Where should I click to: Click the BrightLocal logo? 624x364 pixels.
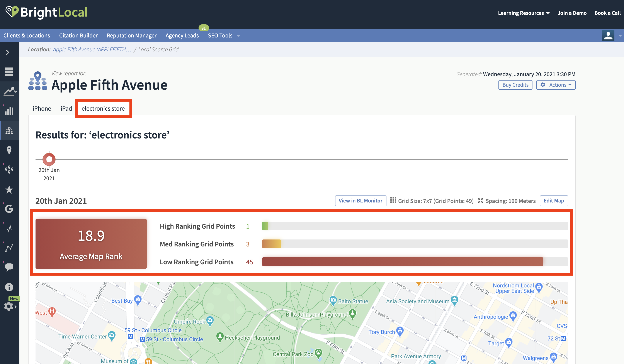click(x=47, y=12)
